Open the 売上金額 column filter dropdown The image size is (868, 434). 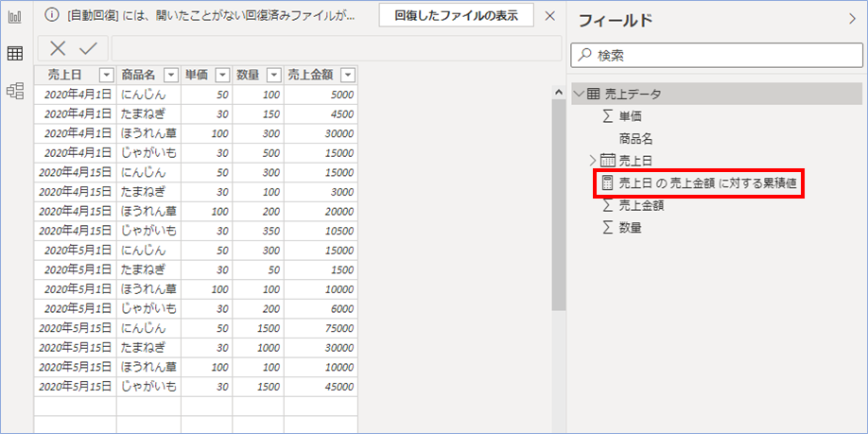tap(348, 75)
